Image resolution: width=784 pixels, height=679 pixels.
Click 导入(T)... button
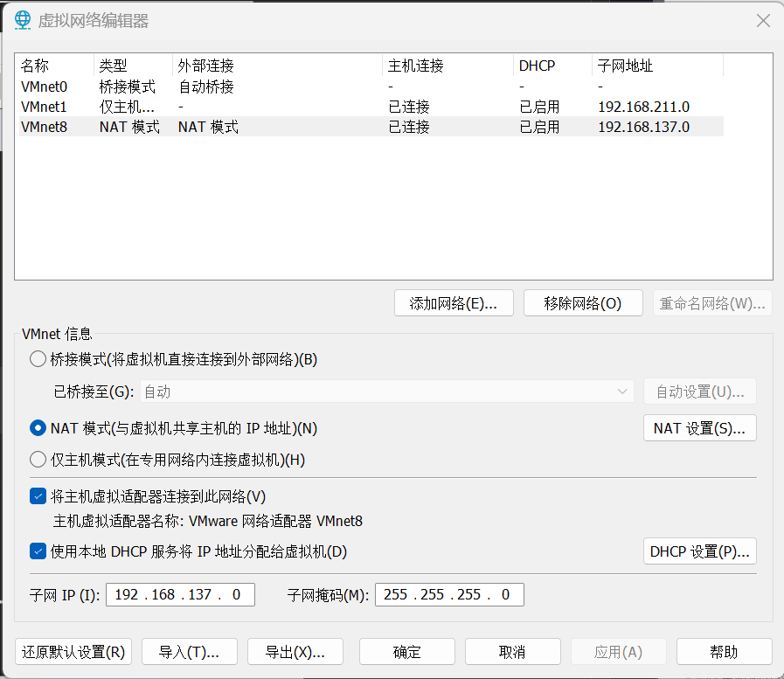190,652
